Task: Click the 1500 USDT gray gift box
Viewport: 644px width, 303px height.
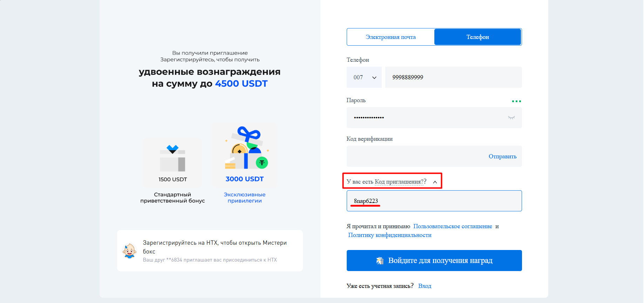Action: [172, 158]
